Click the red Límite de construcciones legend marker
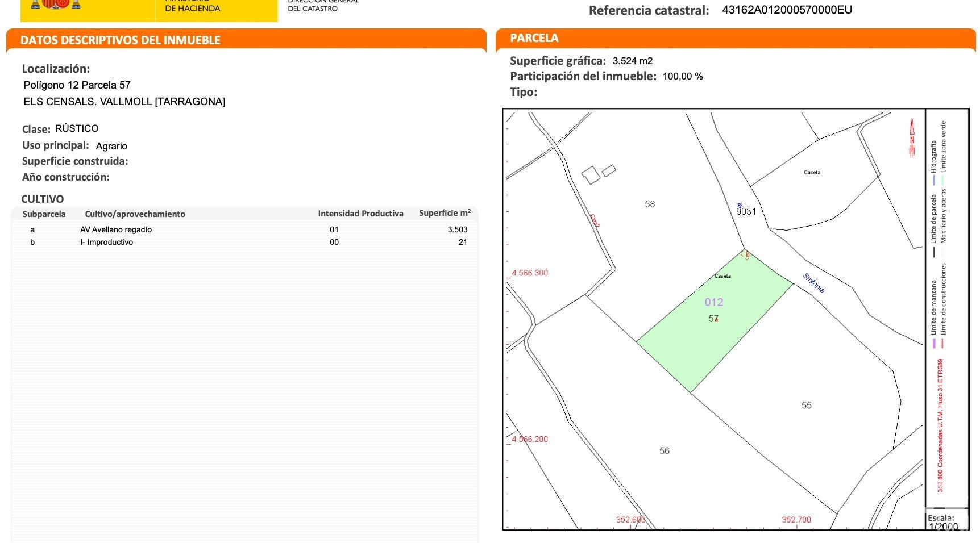980x543 pixels. pyautogui.click(x=942, y=343)
